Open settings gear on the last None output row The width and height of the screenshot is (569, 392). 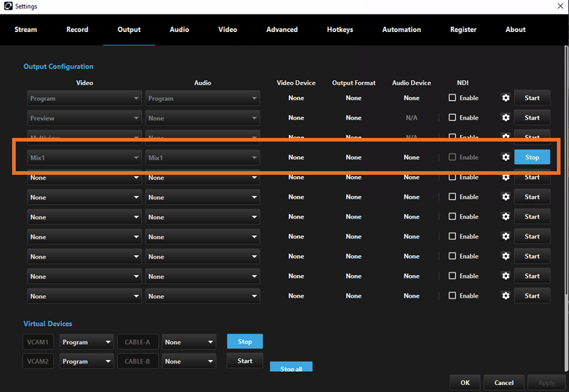coord(505,295)
